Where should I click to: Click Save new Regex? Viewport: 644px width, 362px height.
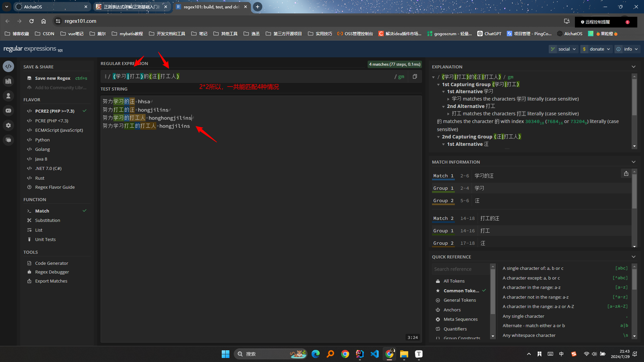[53, 78]
